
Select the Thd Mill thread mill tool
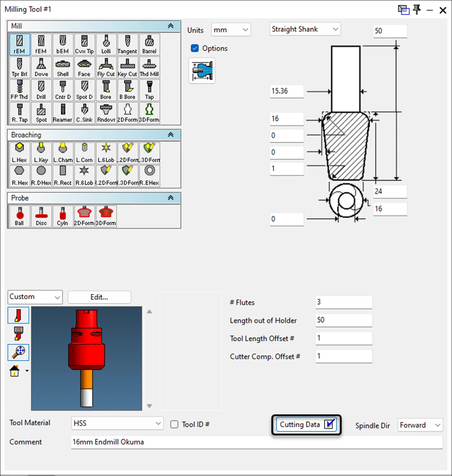(149, 67)
